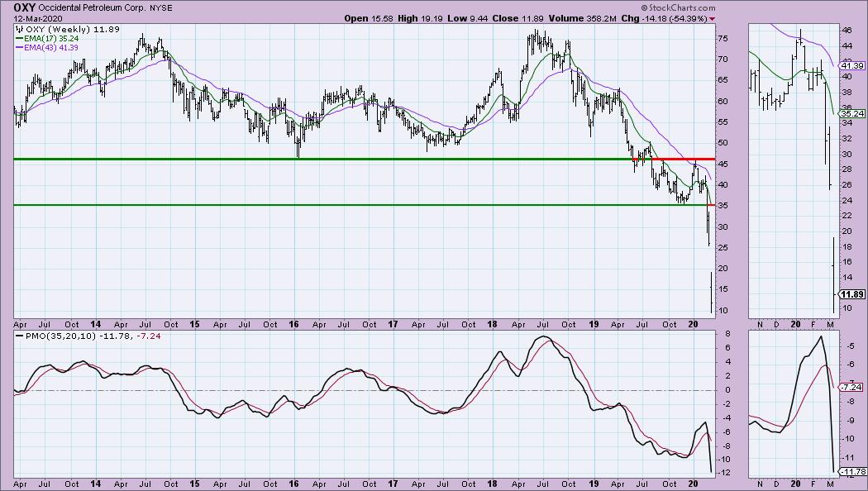
Task: Click the bar-chart glyph before OXY (Weekly) legend
Action: (19, 29)
